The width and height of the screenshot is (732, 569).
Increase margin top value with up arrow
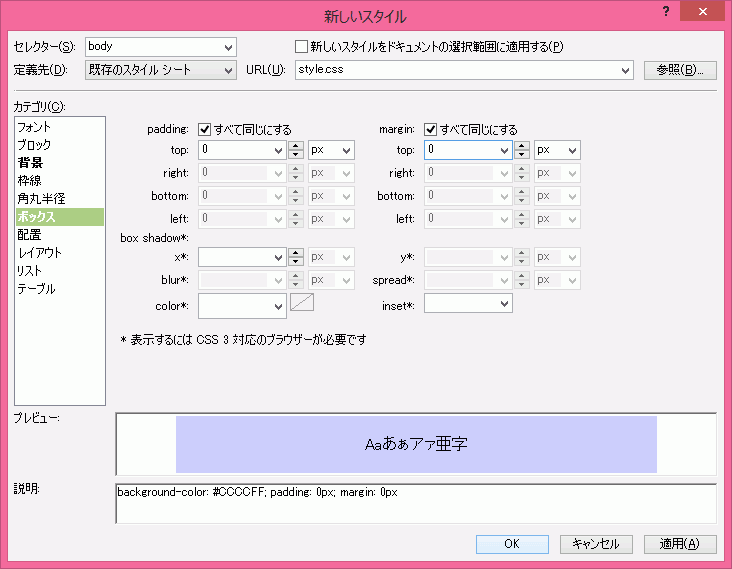521,146
